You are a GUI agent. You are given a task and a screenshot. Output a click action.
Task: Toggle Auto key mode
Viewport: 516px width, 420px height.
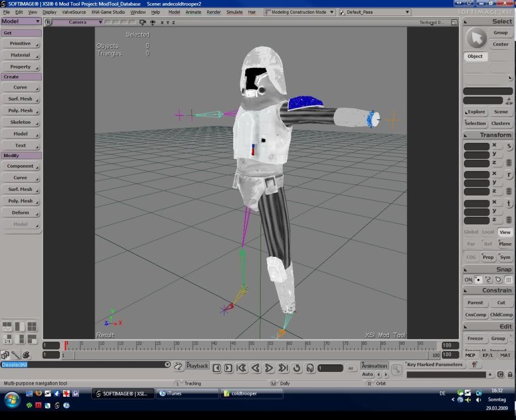(x=367, y=374)
